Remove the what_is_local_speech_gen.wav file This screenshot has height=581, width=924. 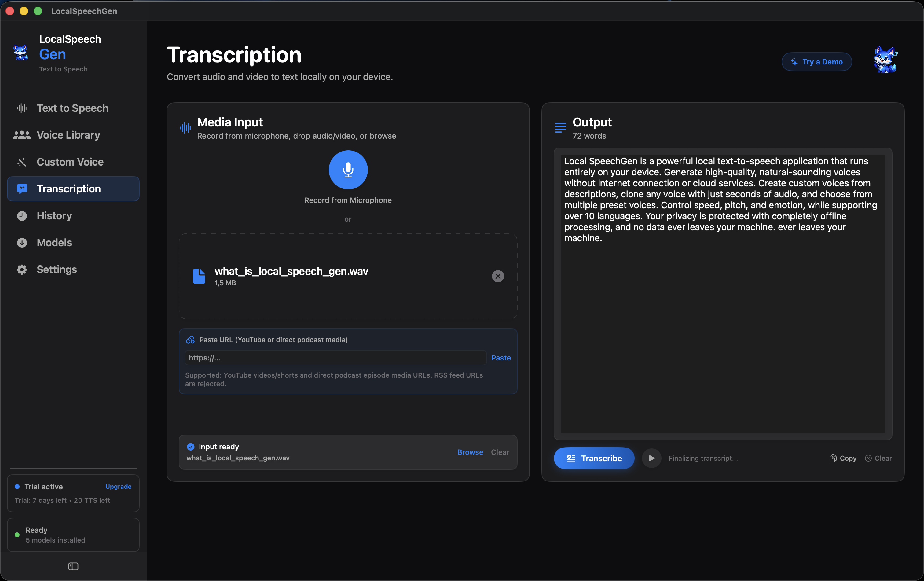coord(497,276)
